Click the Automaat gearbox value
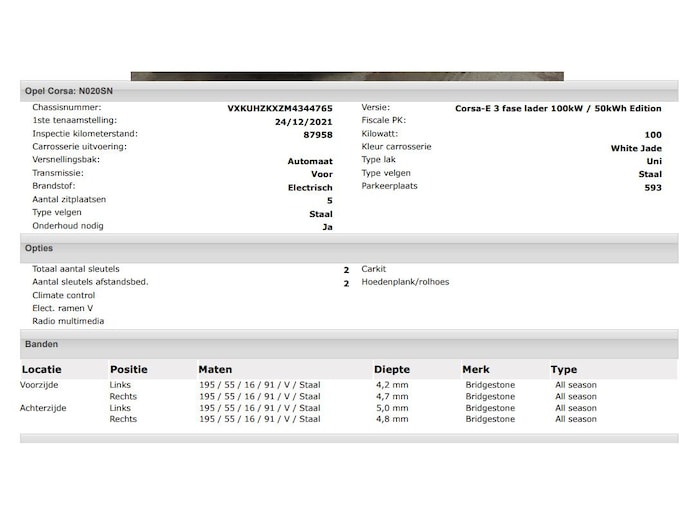This screenshot has width=685, height=514. tap(310, 160)
